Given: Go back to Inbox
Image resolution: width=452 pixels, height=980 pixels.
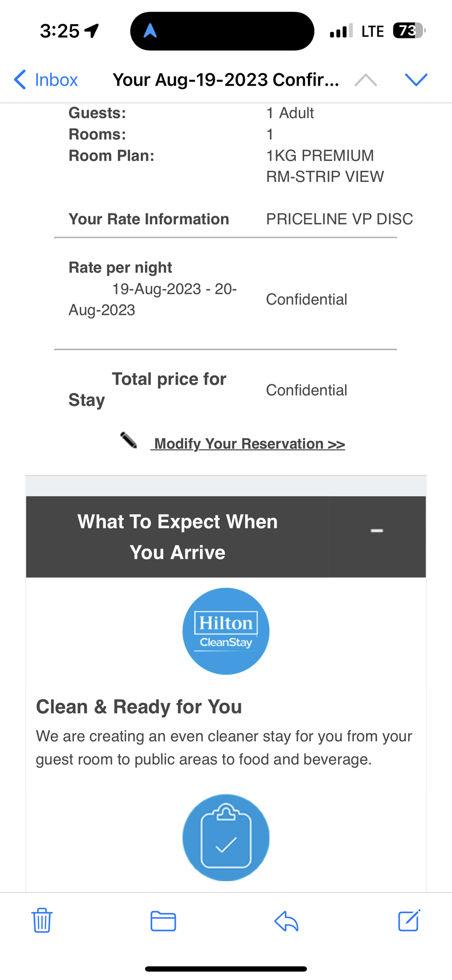Looking at the screenshot, I should pos(46,80).
